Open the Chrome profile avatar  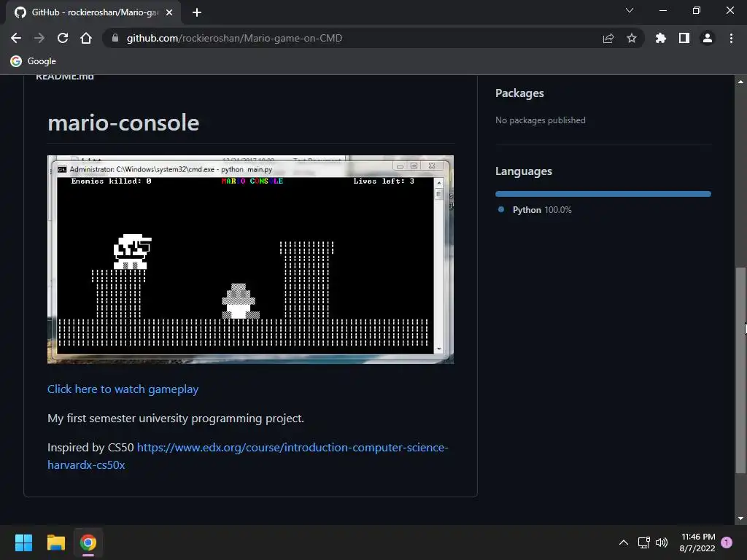pyautogui.click(x=708, y=38)
